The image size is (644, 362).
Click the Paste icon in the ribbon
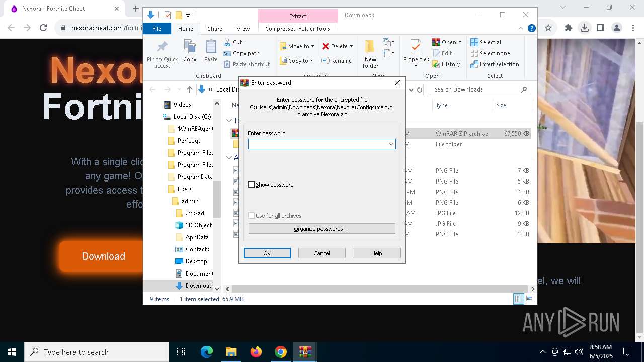click(211, 51)
